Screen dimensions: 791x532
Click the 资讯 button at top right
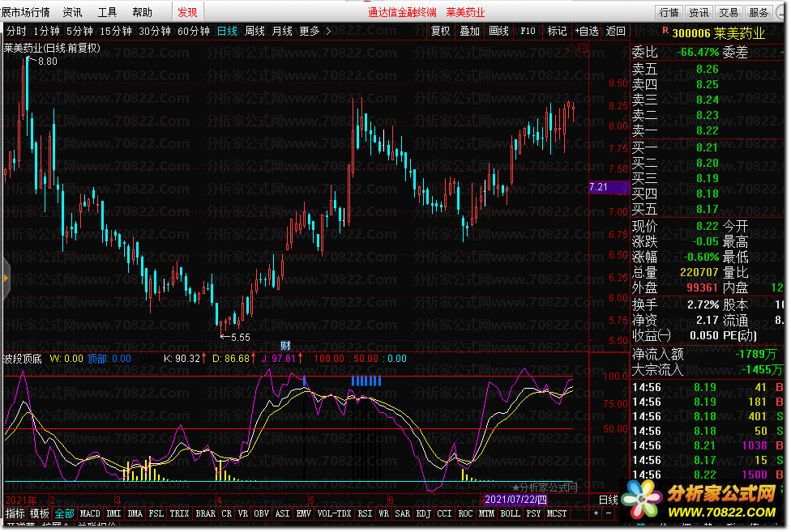point(699,12)
